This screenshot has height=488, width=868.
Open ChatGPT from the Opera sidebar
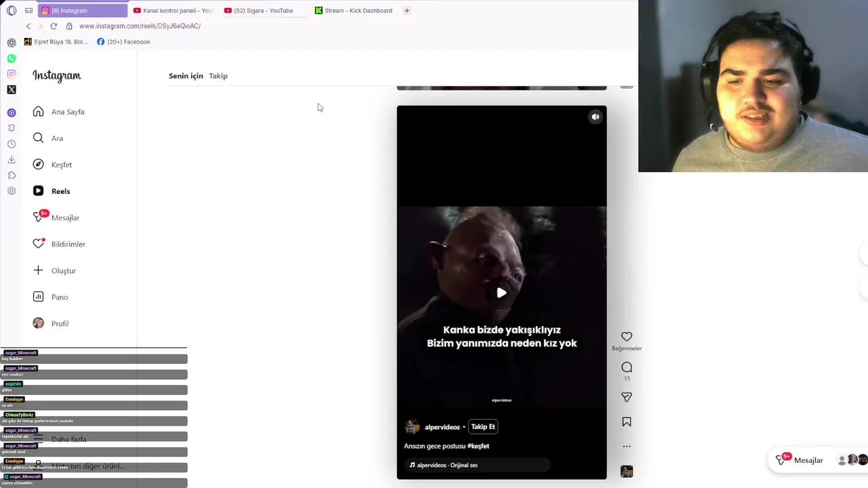coord(12,42)
